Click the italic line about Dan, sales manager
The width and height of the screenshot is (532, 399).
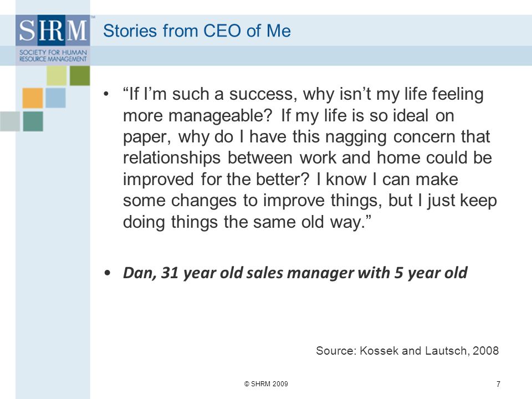click(295, 273)
